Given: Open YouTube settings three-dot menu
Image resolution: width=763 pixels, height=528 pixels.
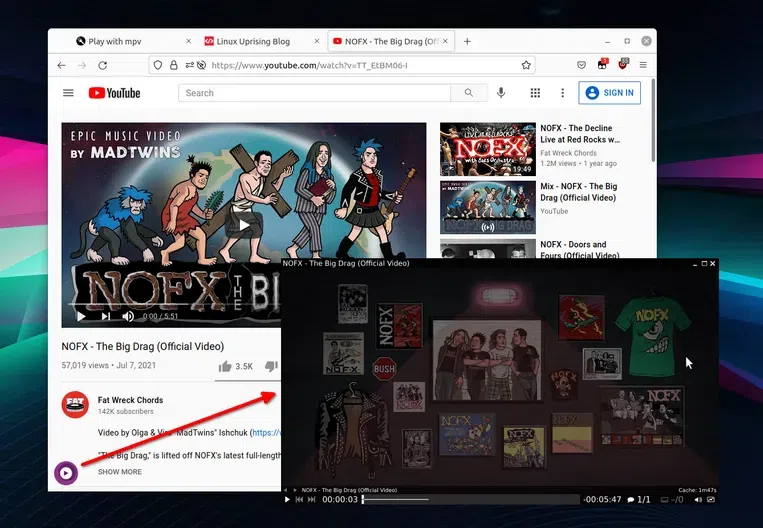Looking at the screenshot, I should coord(563,93).
